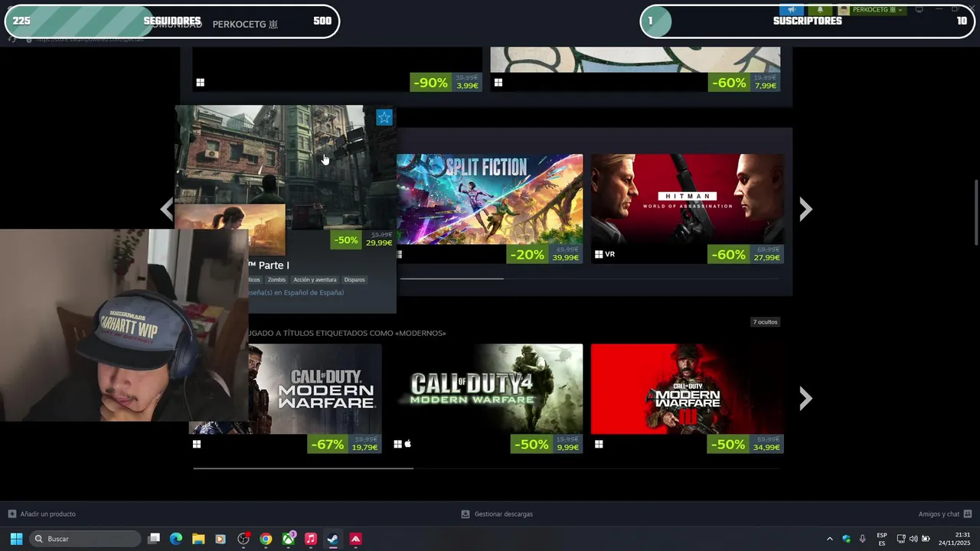Open the media player taskbar icon
Image resolution: width=980 pixels, height=551 pixels.
click(221, 539)
